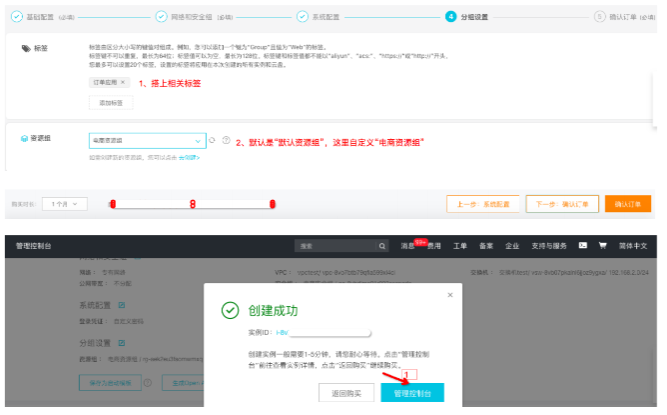
Task: Open help icon next to resource group
Action: click(x=226, y=140)
